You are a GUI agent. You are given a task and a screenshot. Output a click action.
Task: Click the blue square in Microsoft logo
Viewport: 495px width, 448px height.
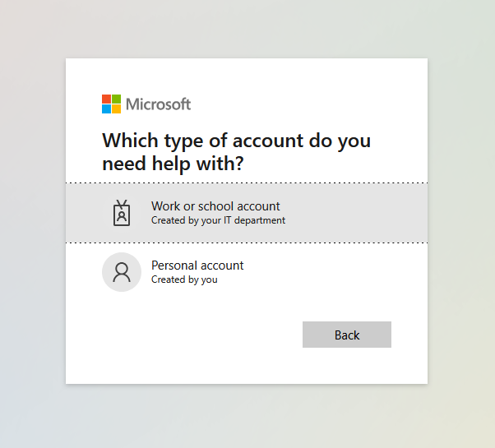pos(106,109)
